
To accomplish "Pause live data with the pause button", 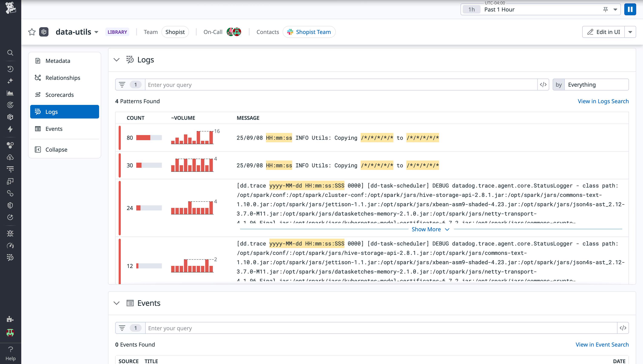I will click(630, 9).
